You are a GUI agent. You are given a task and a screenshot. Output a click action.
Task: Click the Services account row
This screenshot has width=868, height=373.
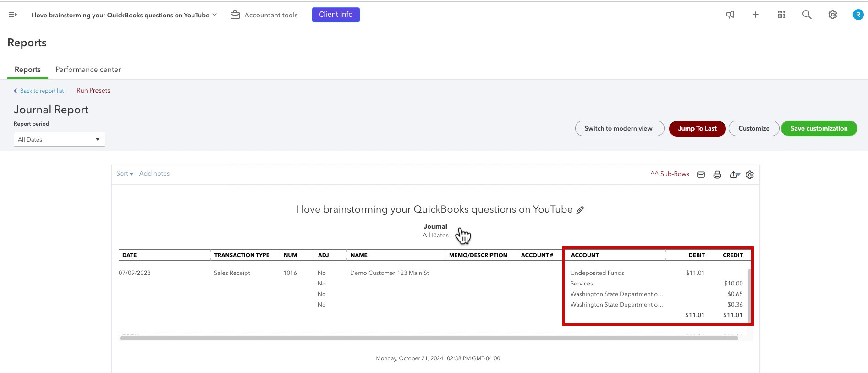click(x=582, y=284)
